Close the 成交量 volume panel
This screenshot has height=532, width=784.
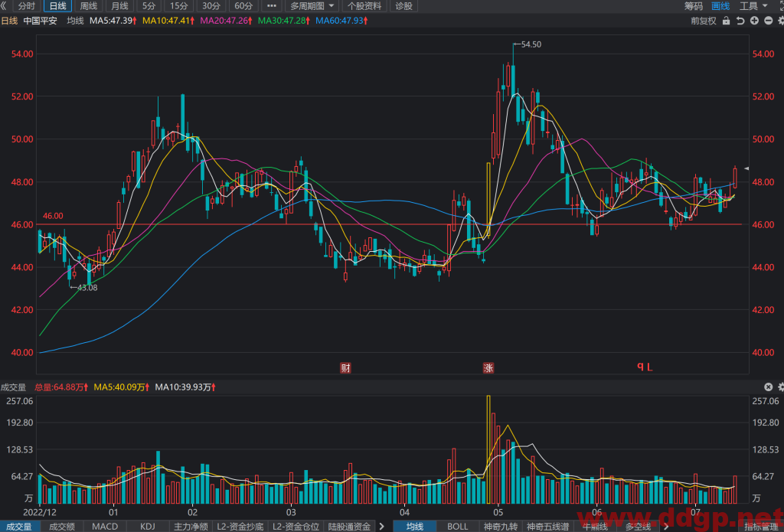pos(769,387)
